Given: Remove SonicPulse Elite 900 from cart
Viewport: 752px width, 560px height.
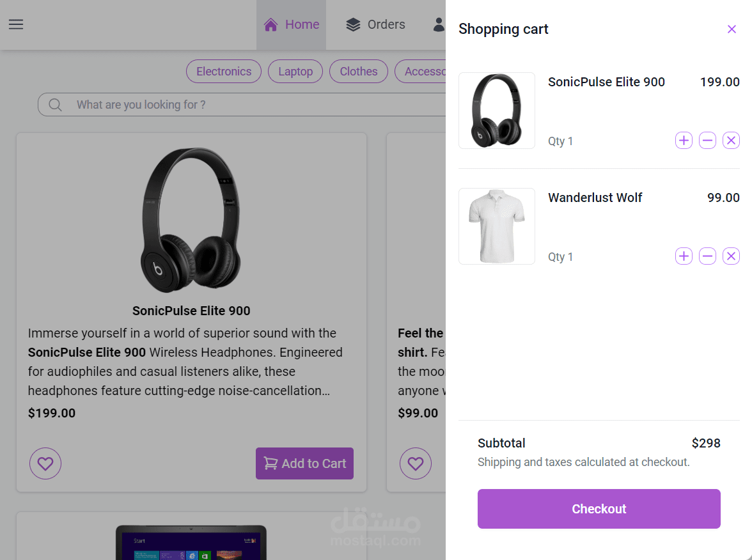Looking at the screenshot, I should [731, 141].
